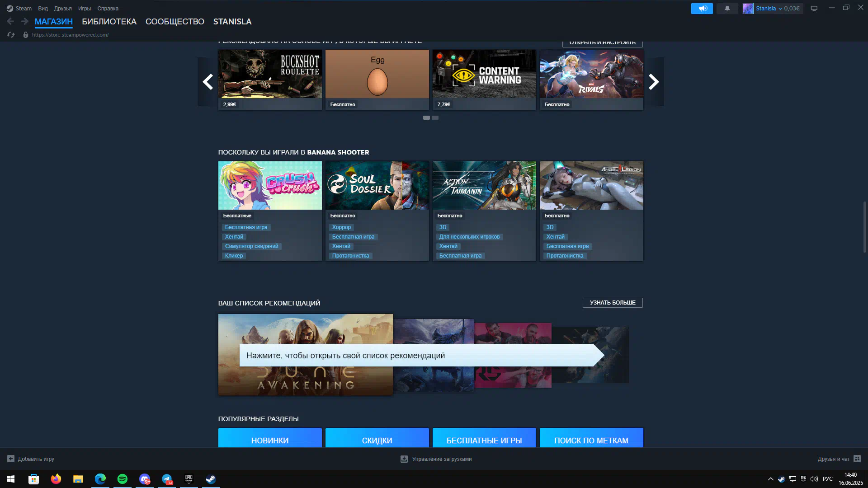Open Telegram from the taskbar
This screenshot has width=868, height=488.
click(x=167, y=479)
